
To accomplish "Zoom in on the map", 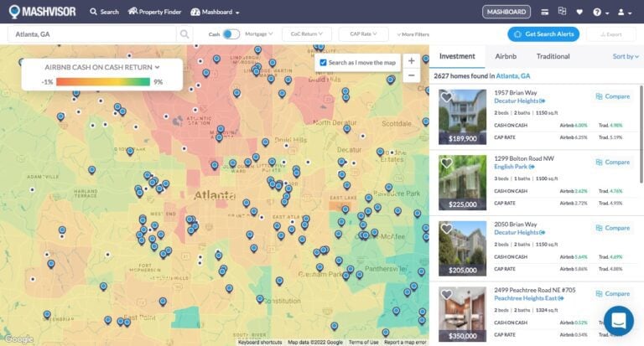I will [411, 61].
